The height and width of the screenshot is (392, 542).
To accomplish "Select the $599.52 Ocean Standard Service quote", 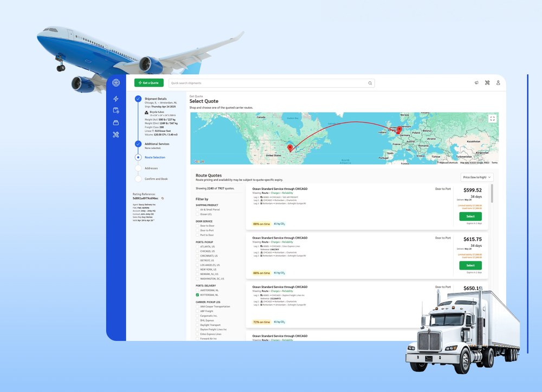I will (x=470, y=215).
